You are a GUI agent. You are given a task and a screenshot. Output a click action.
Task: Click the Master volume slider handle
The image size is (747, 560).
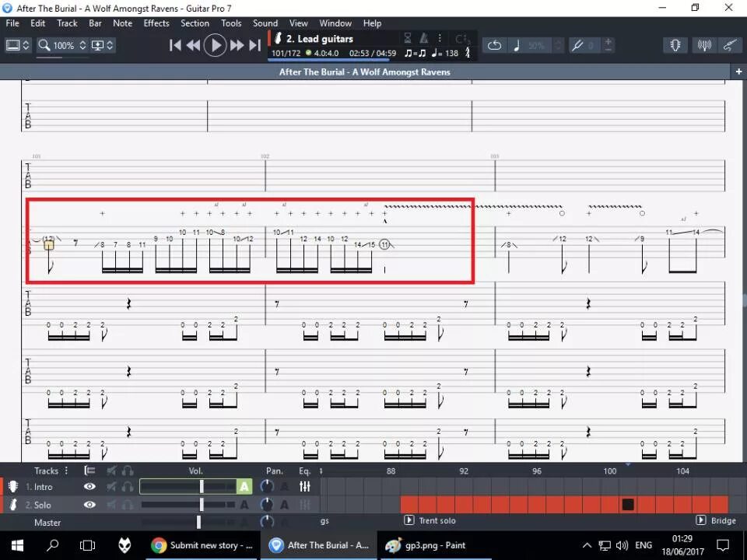[x=198, y=523]
